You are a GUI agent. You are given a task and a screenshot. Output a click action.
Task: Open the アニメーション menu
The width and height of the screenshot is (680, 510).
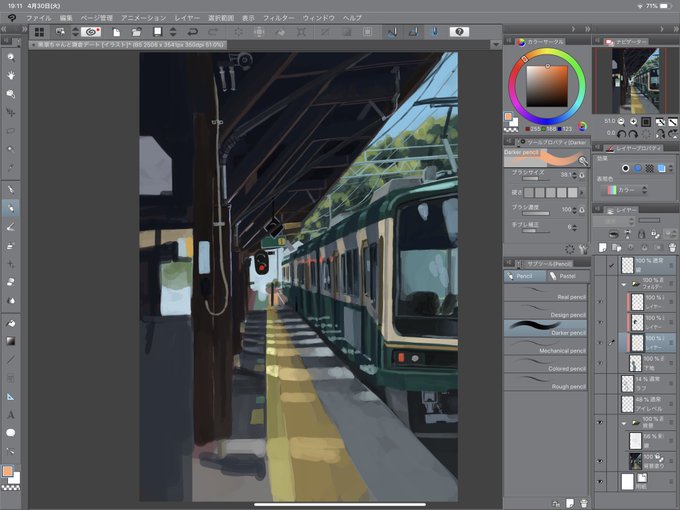[144, 18]
